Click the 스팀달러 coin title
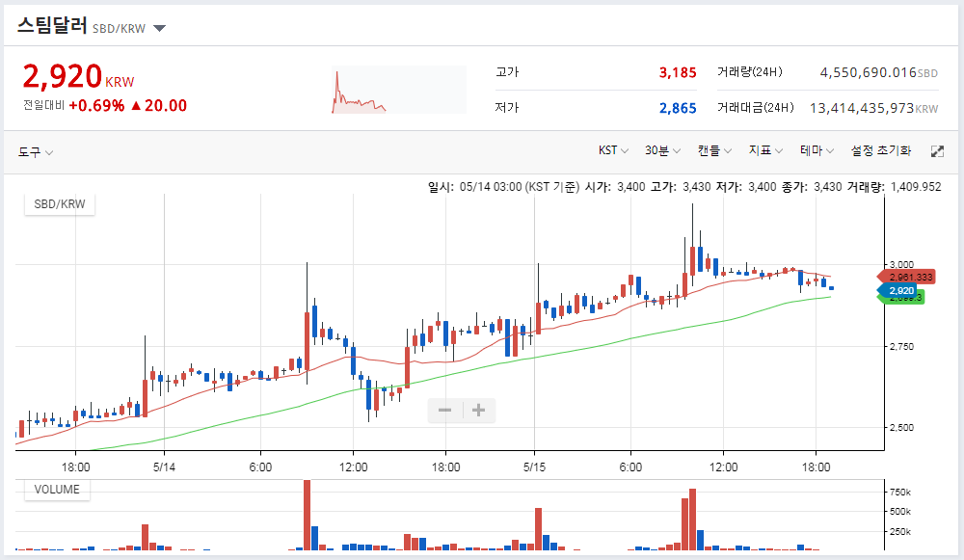964x560 pixels. 52,25
